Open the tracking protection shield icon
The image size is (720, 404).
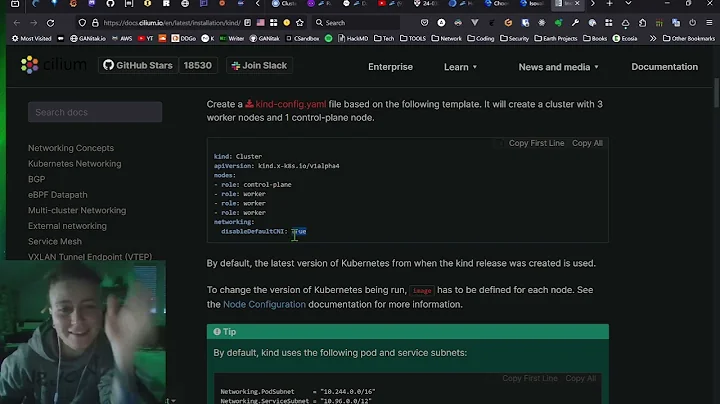tap(82, 22)
